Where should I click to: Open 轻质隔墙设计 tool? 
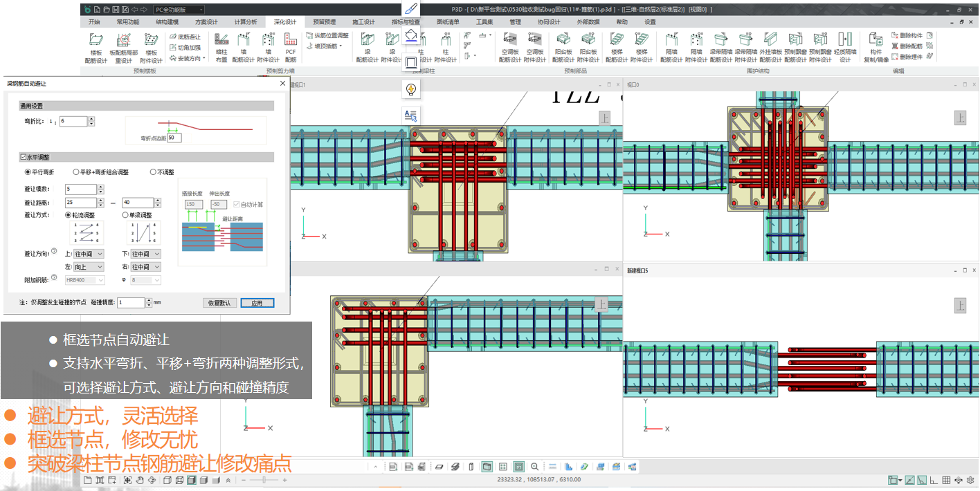pyautogui.click(x=844, y=46)
